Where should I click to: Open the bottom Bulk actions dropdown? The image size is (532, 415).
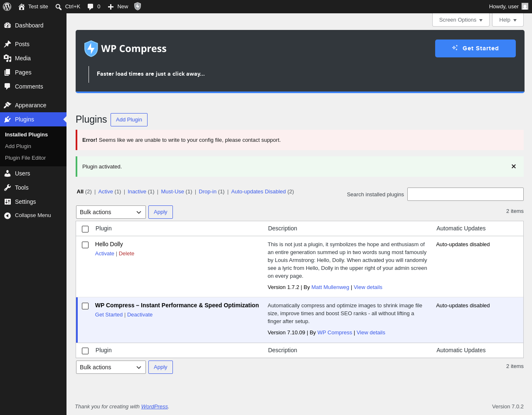pyautogui.click(x=111, y=367)
